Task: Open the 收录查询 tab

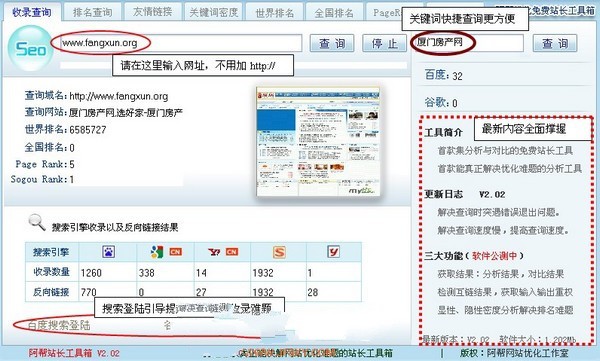Action: (x=32, y=12)
